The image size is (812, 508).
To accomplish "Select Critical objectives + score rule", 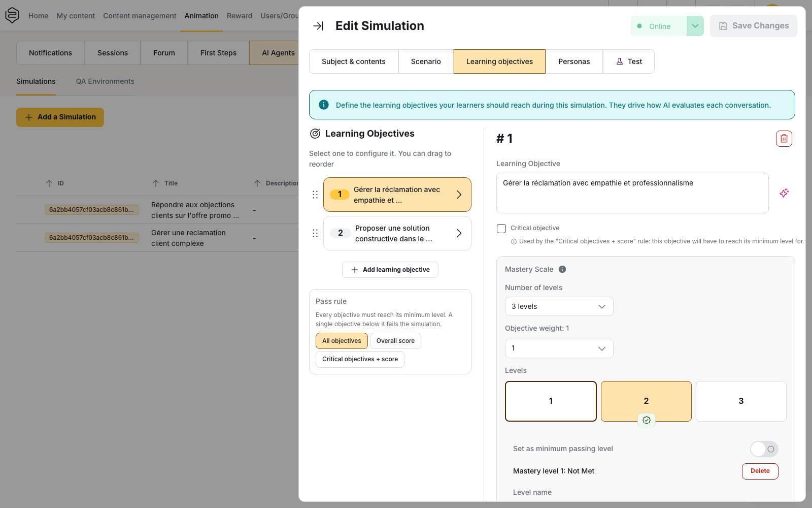I will click(360, 359).
